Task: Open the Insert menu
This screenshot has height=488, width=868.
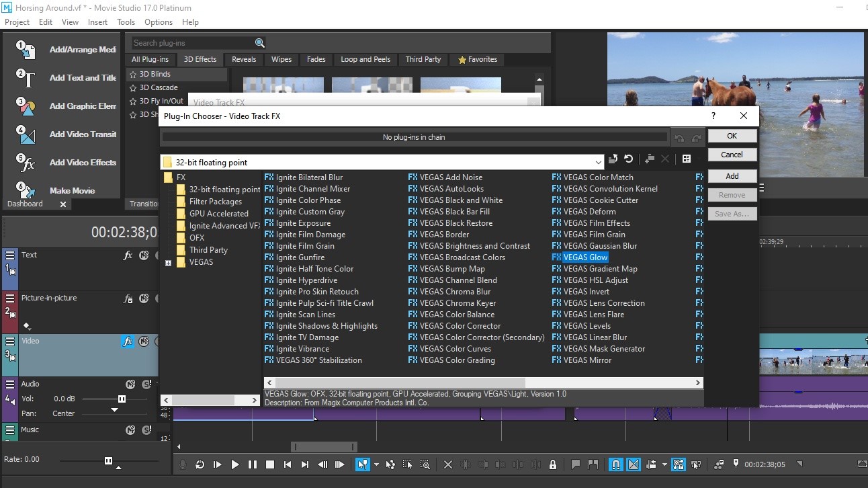Action: click(97, 22)
